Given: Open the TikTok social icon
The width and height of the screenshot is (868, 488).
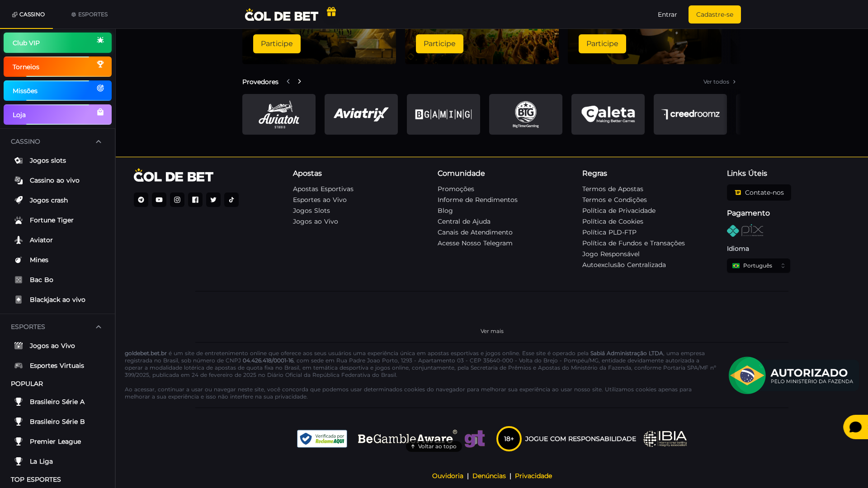Looking at the screenshot, I should click(x=231, y=200).
